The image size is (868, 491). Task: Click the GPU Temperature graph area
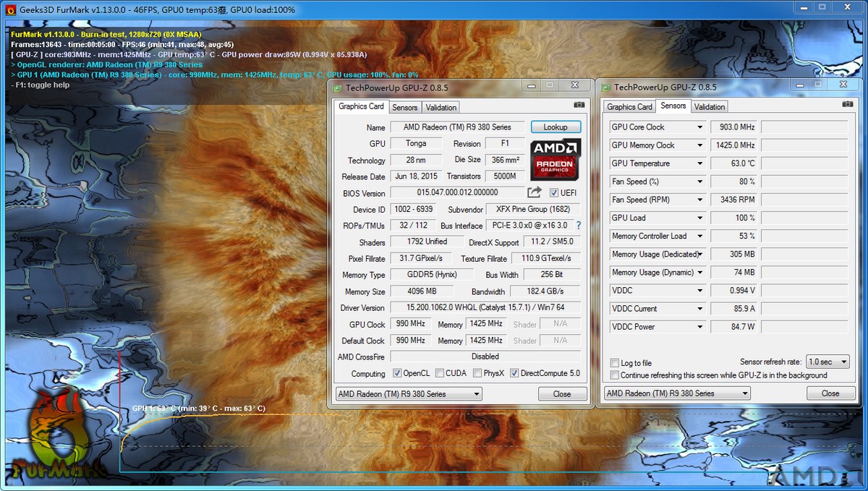pyautogui.click(x=804, y=163)
